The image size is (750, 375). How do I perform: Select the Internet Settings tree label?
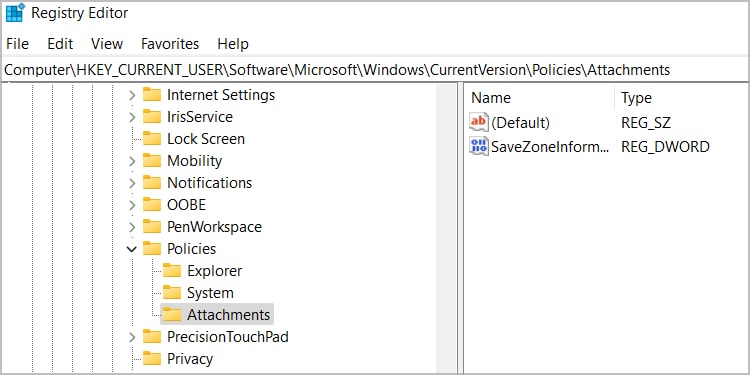pyautogui.click(x=221, y=95)
